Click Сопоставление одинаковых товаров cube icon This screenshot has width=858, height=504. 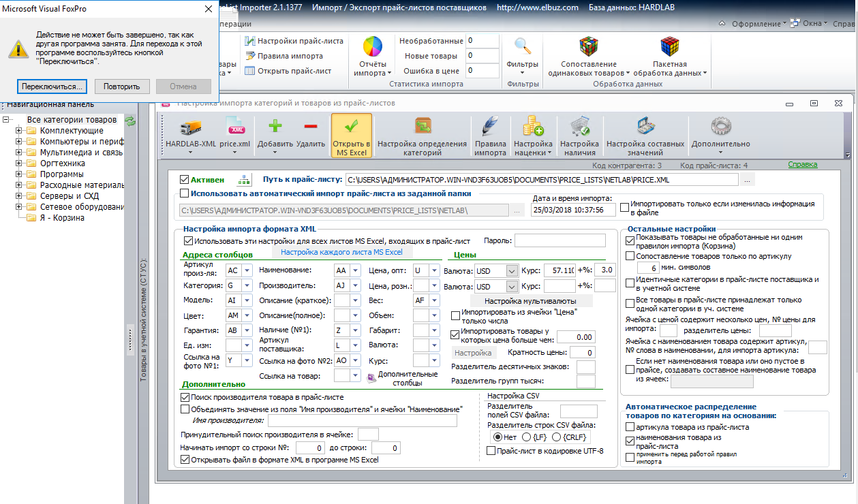[589, 48]
